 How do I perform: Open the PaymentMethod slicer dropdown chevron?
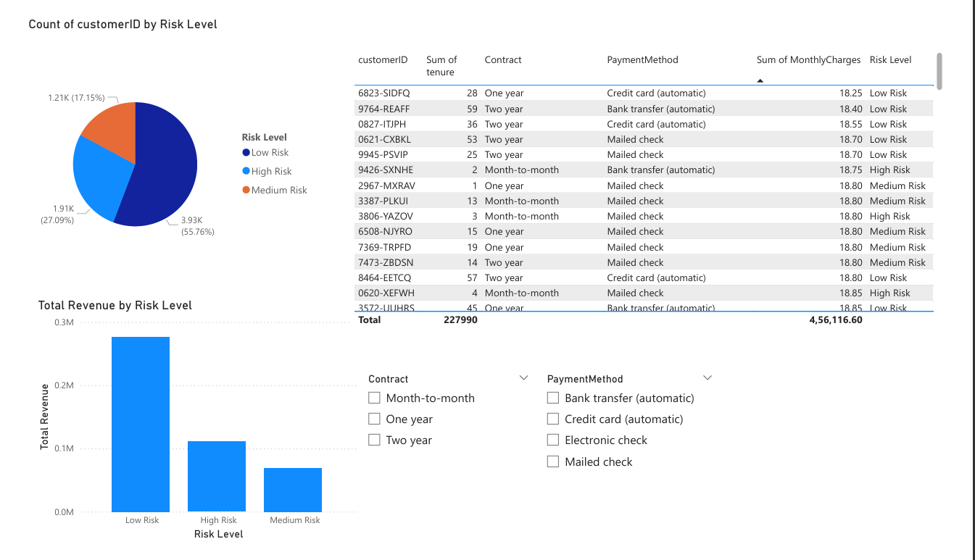coord(708,378)
